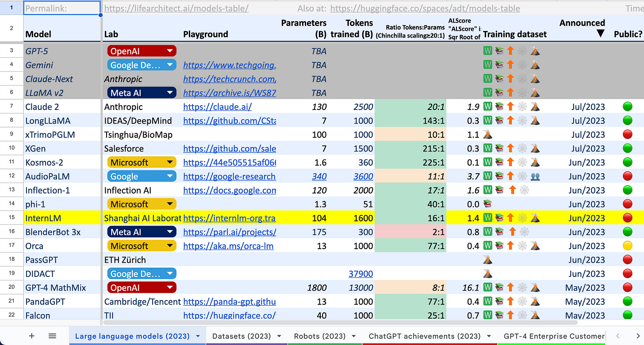Select row header number 15

pos(11,218)
